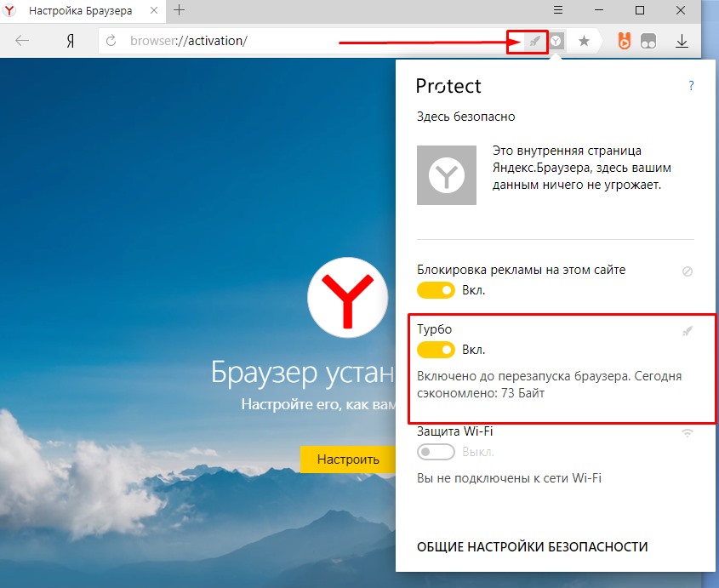The height and width of the screenshot is (588, 719).
Task: Click the back navigation arrow
Action: [22, 41]
